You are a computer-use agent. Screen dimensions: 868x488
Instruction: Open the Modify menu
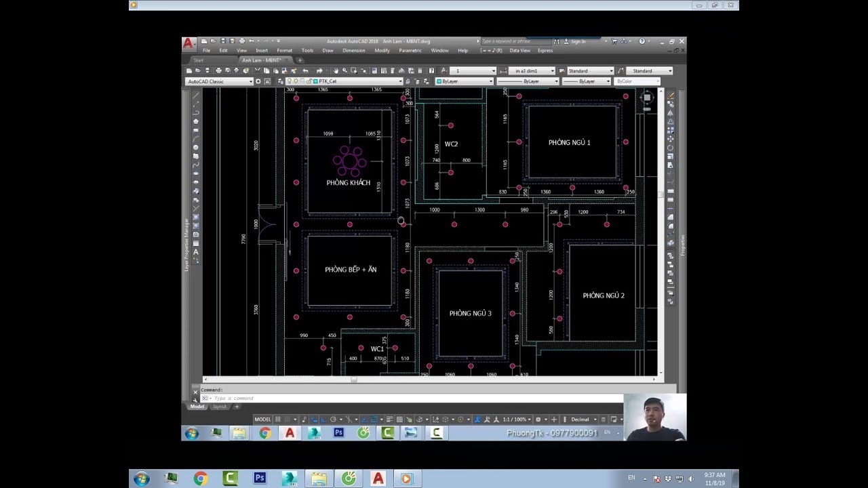pyautogui.click(x=382, y=50)
